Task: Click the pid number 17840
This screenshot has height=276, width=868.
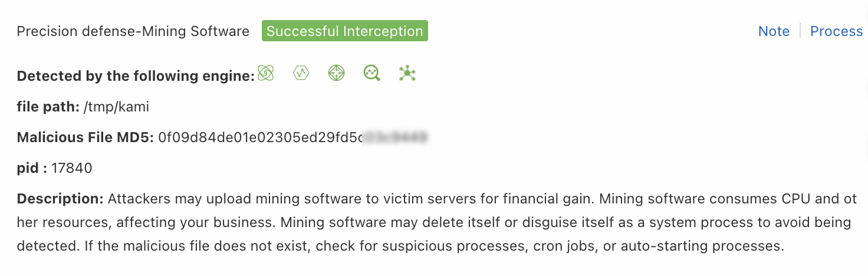Action: point(72,168)
